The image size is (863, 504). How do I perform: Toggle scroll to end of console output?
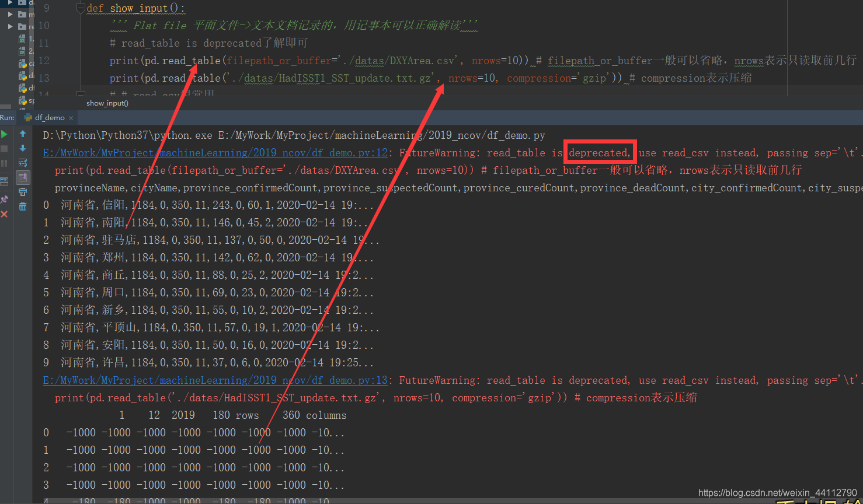[23, 177]
